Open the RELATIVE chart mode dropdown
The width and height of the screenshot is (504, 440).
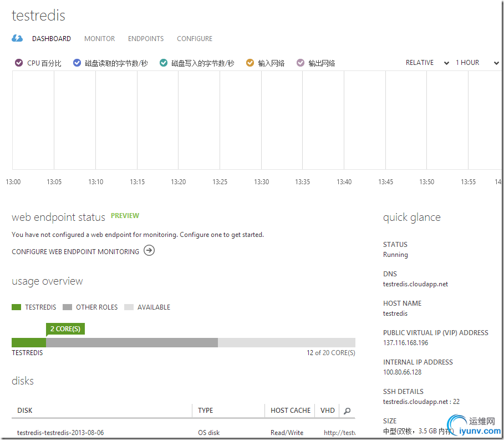[427, 63]
